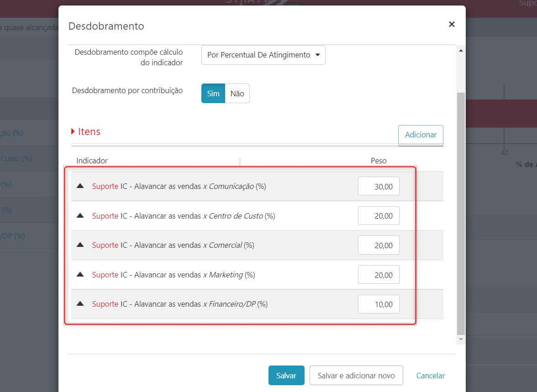Edit Peso field showing 30,00

(379, 186)
